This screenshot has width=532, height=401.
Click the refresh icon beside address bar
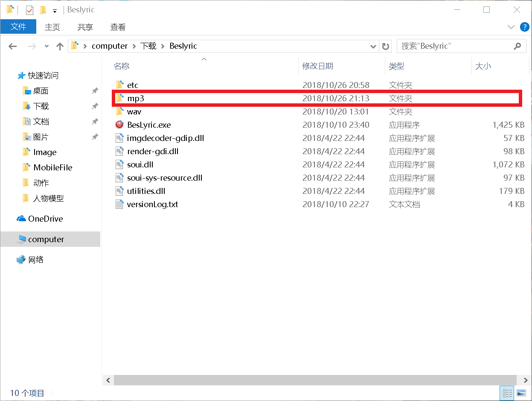(386, 46)
